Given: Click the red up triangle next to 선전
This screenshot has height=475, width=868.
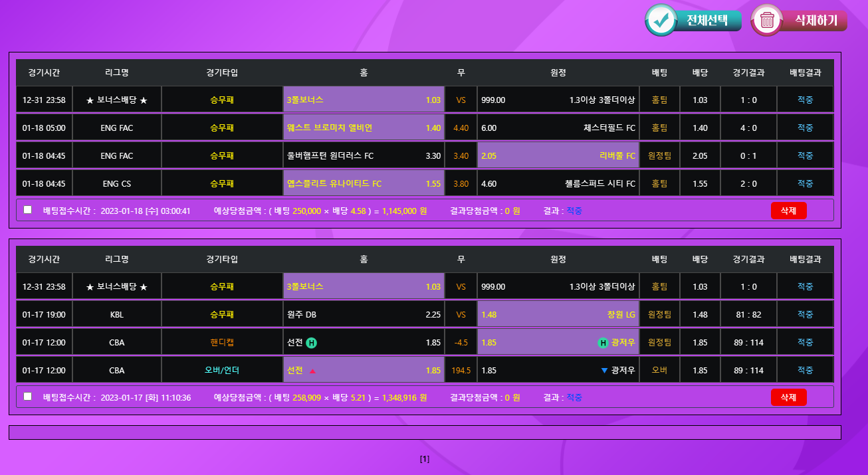Looking at the screenshot, I should click(x=312, y=371).
